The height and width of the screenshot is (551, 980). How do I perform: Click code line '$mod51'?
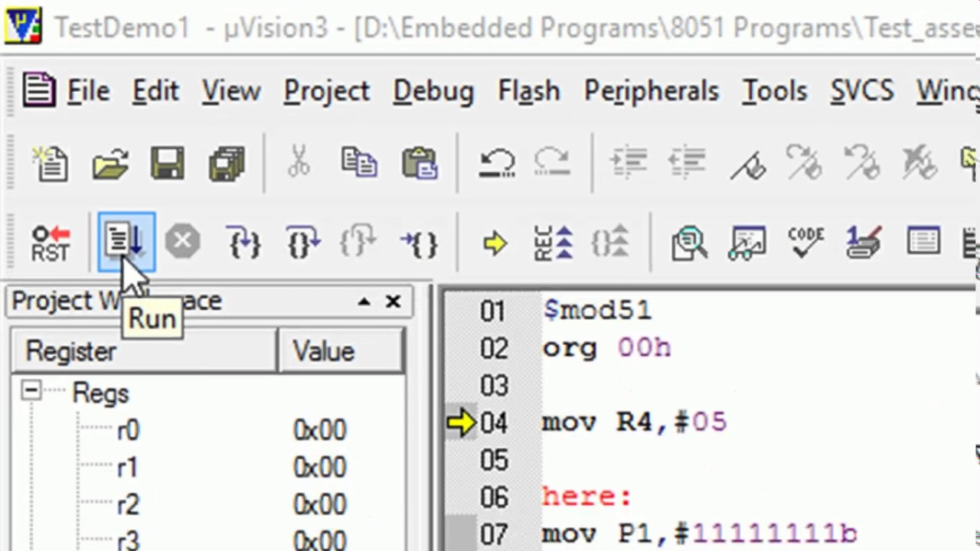597,311
